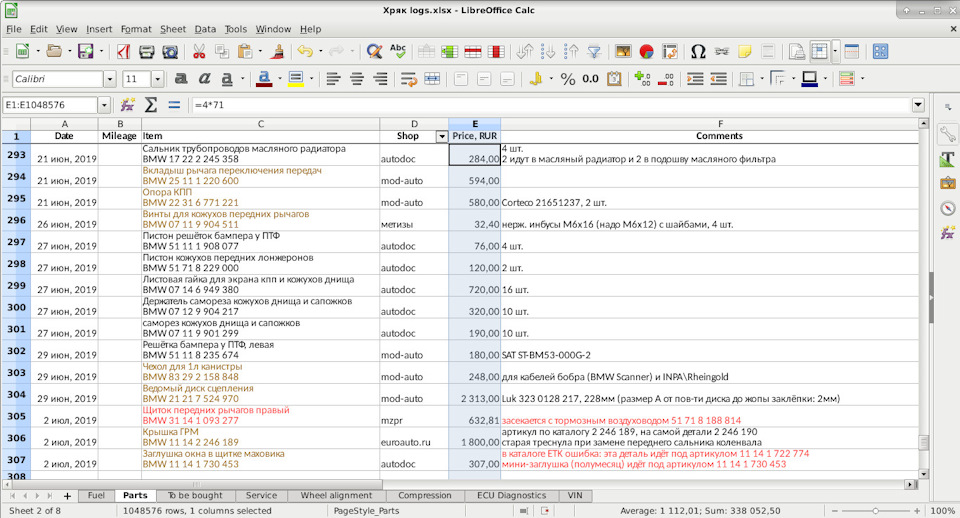Insert a hyperlink

[722, 51]
